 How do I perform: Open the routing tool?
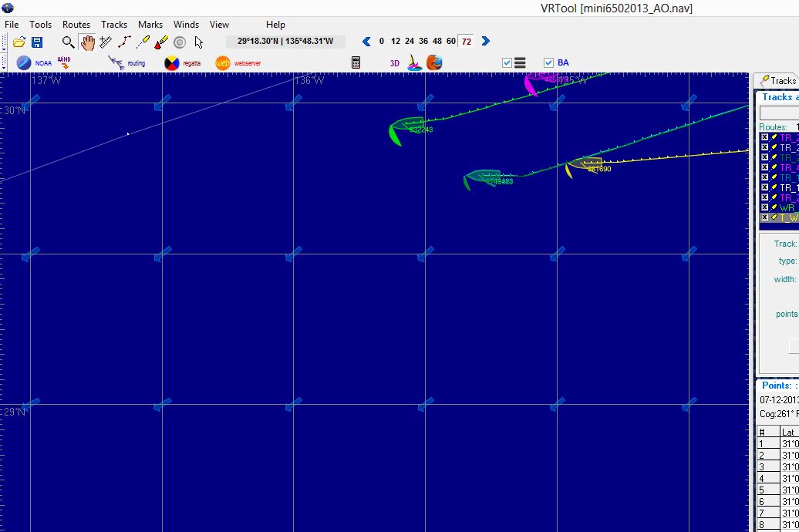[x=127, y=62]
